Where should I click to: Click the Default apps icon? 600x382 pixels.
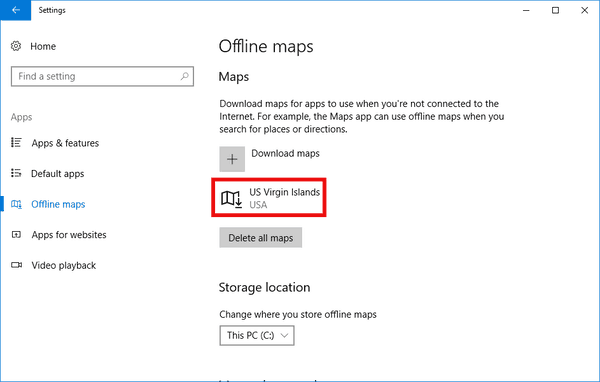(16, 173)
